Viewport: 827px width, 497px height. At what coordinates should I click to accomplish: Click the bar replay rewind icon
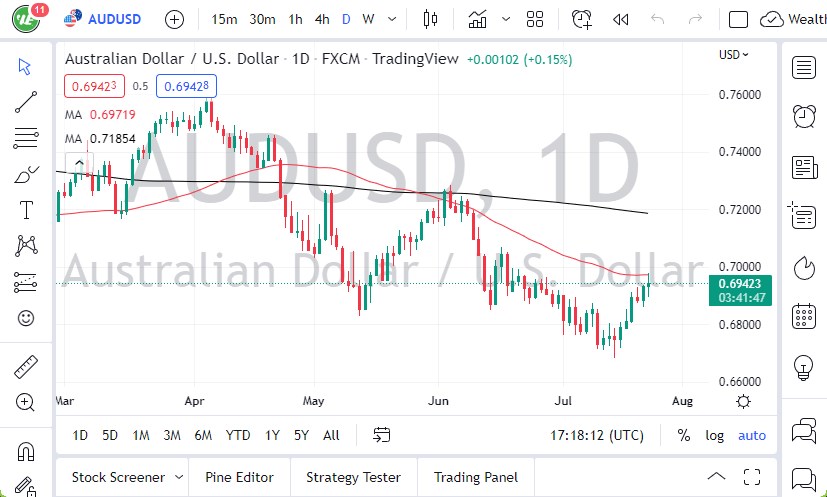click(620, 19)
